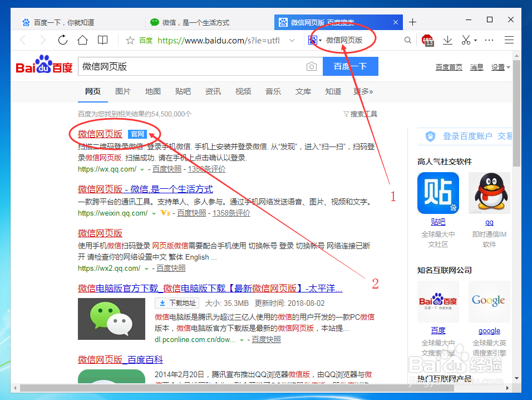This screenshot has height=400, width=532.
Task: Open 1358条评价 for weixin.qq.com result
Action: tap(231, 213)
